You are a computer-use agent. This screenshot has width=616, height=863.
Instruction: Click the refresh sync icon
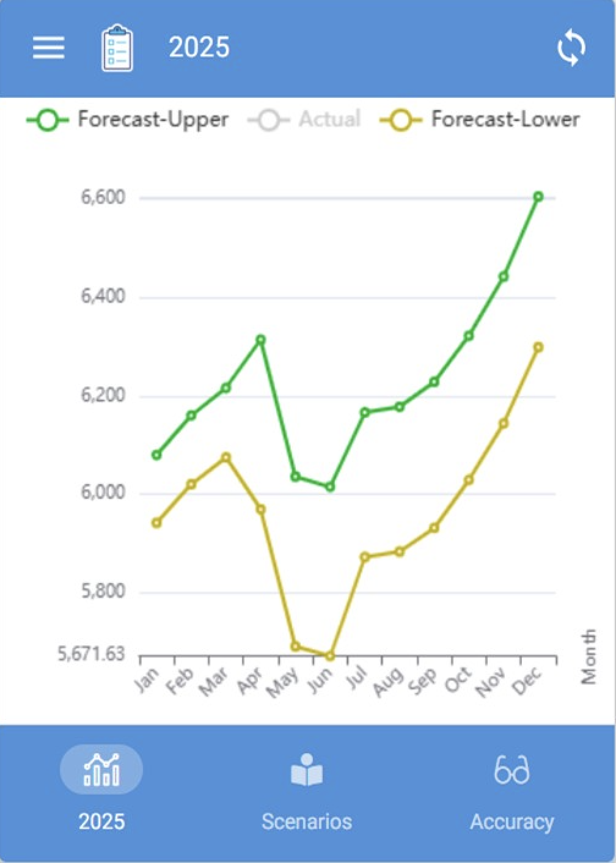click(571, 48)
